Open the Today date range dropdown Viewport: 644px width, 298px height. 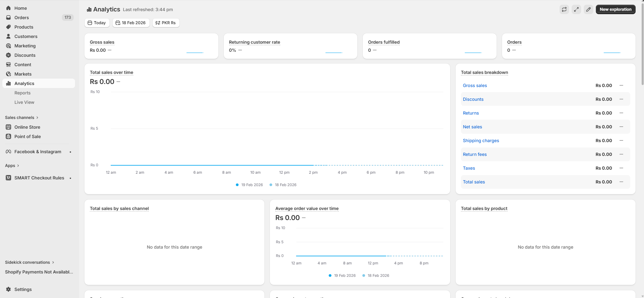pyautogui.click(x=97, y=23)
